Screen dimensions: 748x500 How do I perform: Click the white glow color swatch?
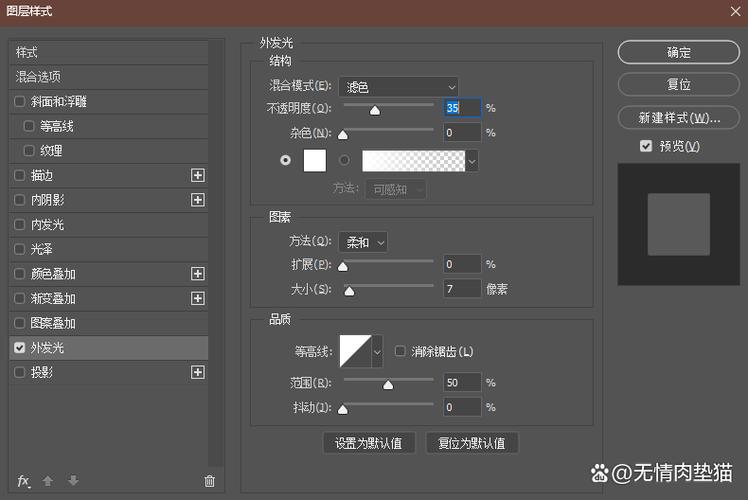click(315, 160)
